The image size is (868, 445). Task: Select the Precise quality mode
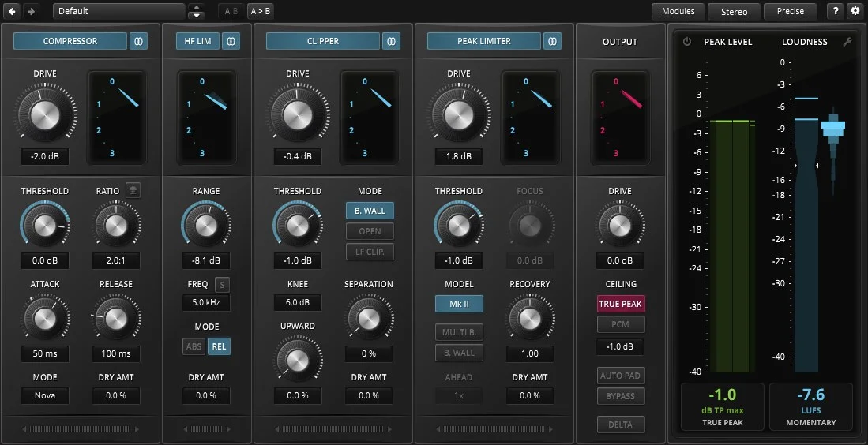click(x=791, y=11)
